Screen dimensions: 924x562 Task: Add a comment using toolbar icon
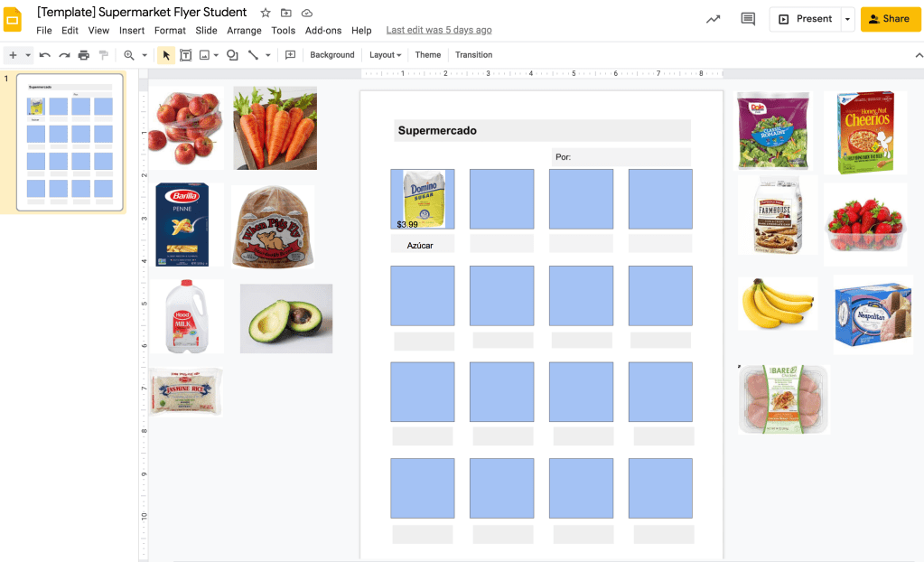pos(290,55)
